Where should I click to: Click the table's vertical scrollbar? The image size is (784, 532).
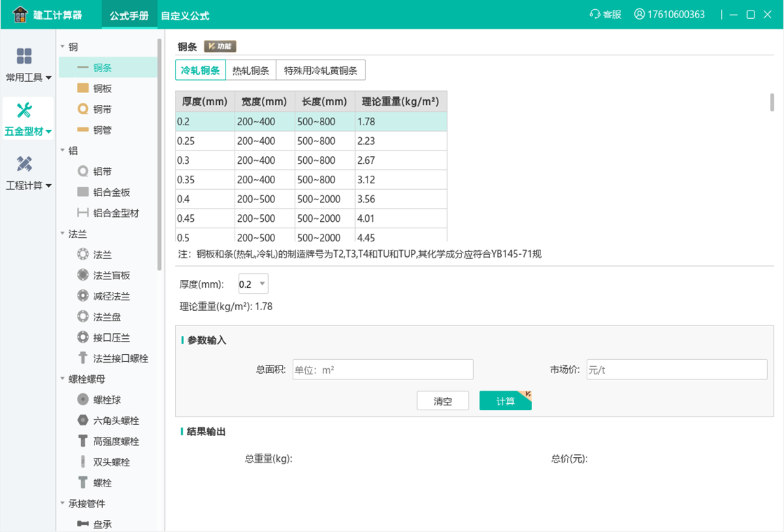tap(772, 102)
